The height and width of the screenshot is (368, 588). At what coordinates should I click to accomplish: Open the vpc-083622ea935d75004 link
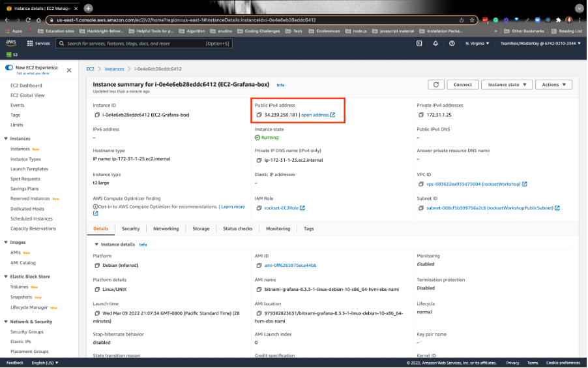477,184
